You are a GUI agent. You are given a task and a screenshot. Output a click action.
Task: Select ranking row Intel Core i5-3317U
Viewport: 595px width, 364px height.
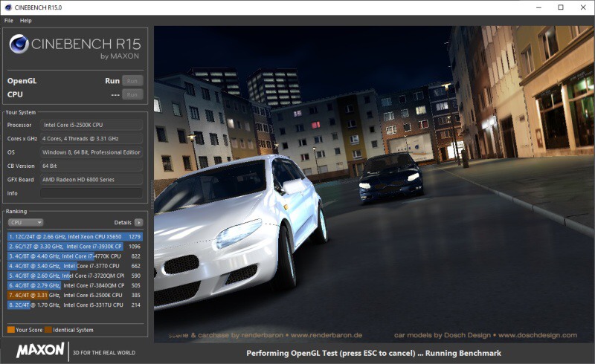75,305
